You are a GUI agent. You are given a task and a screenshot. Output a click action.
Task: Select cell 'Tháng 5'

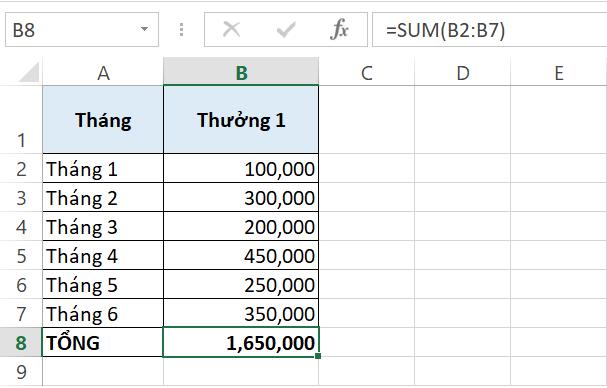click(103, 285)
